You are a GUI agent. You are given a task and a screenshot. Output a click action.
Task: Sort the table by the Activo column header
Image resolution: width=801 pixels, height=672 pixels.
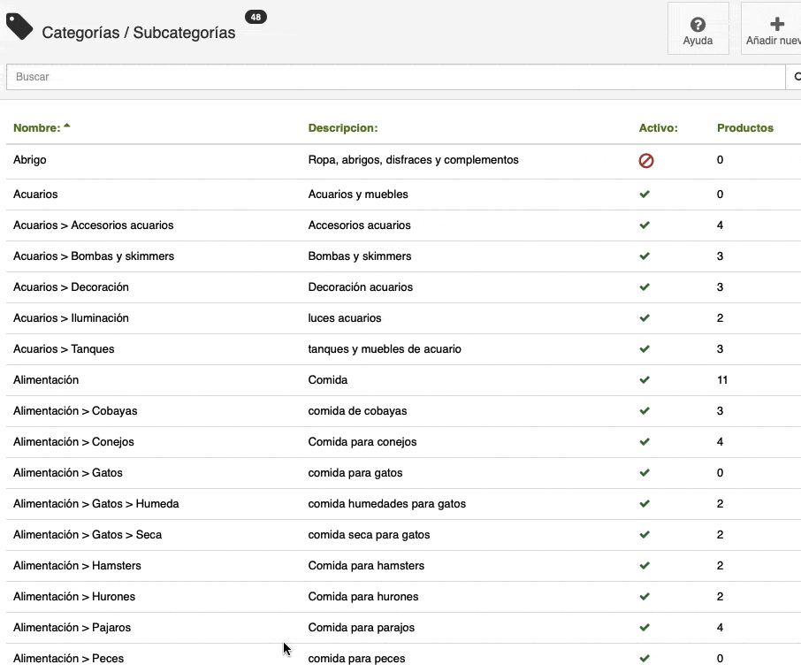[659, 127]
